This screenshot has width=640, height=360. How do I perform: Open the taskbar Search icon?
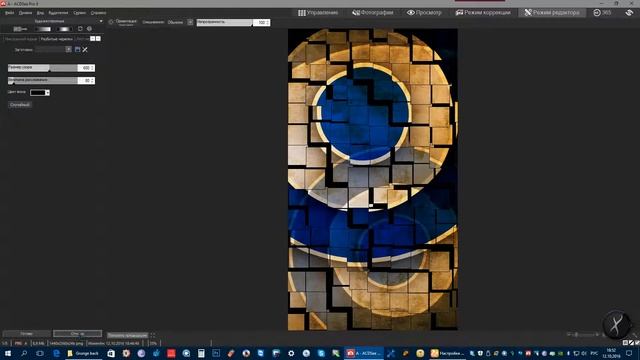[x=24, y=353]
